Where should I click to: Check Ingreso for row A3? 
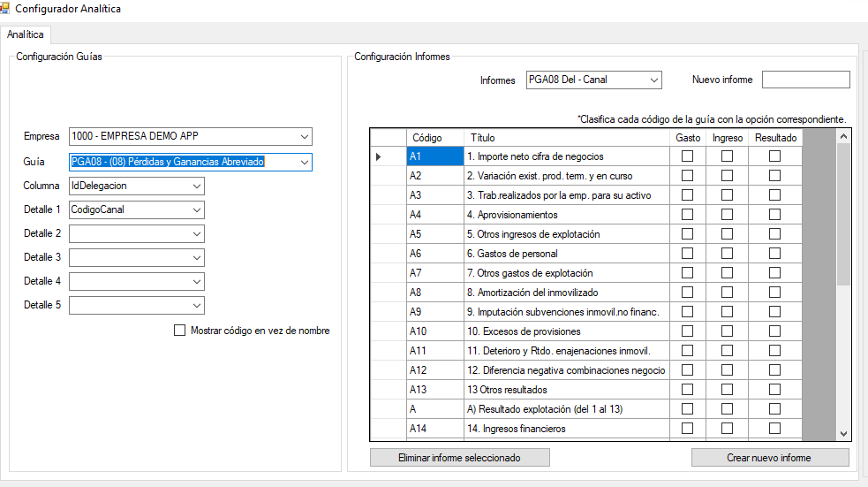point(728,195)
